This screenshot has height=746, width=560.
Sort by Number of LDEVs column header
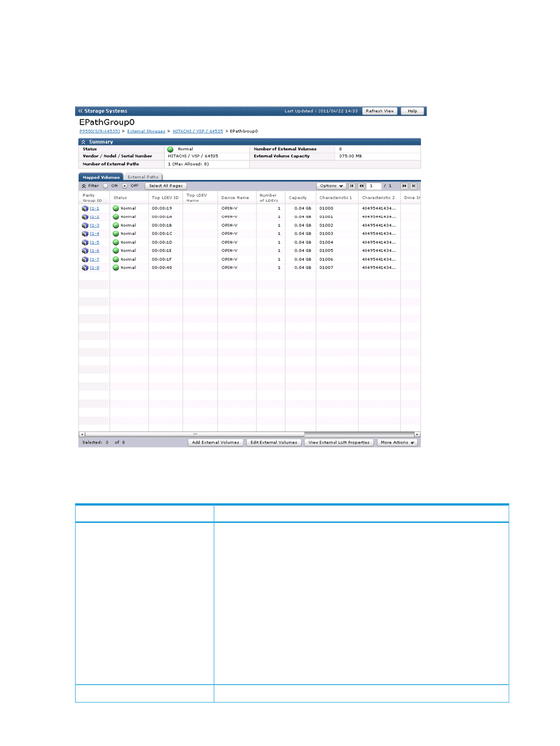tap(271, 198)
